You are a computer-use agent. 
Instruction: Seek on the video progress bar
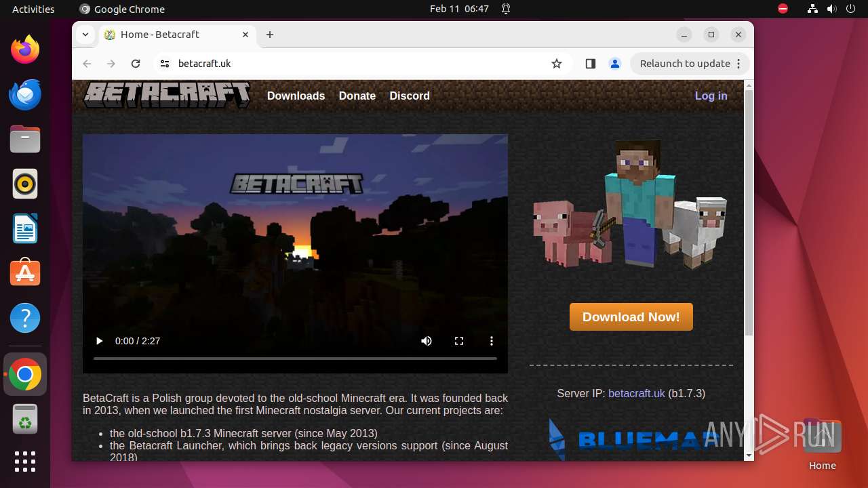click(x=295, y=358)
